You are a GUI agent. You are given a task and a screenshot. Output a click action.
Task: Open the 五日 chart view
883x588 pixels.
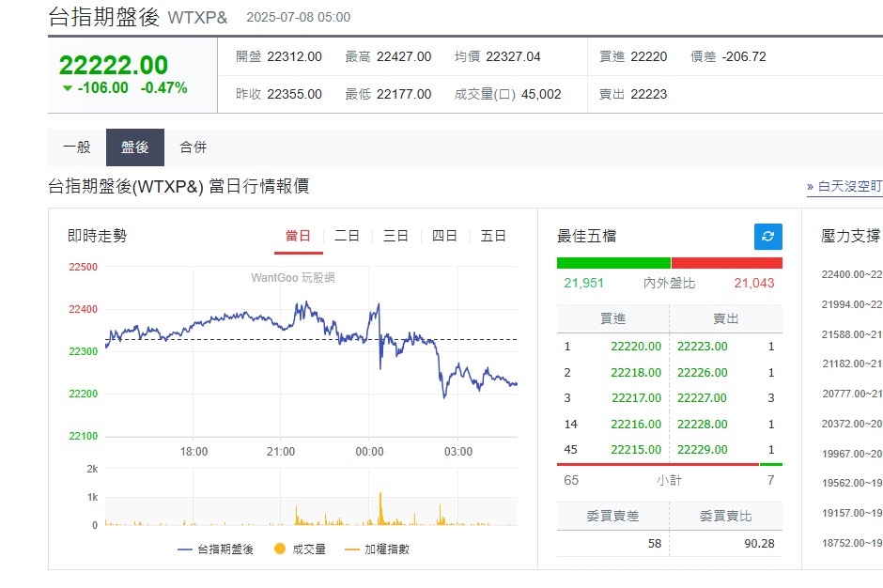click(x=493, y=236)
